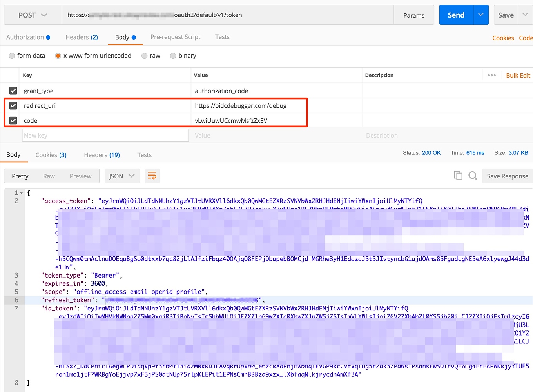The image size is (533, 392).
Task: Open the JSON response format dropdown
Action: click(122, 176)
